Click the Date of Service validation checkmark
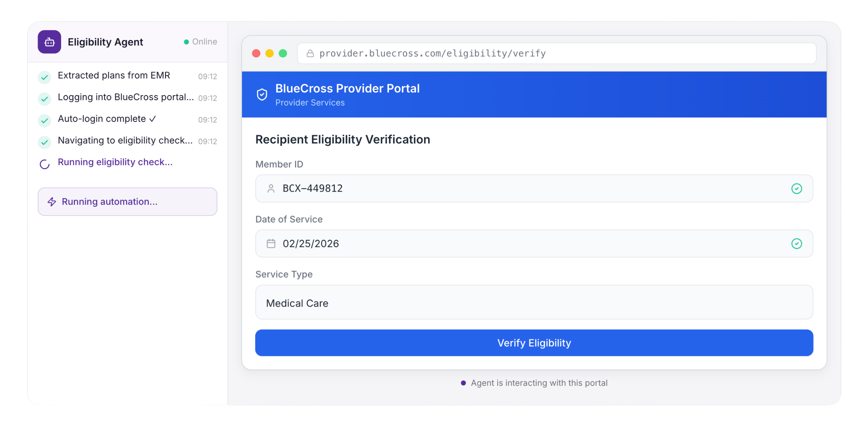 pyautogui.click(x=796, y=243)
